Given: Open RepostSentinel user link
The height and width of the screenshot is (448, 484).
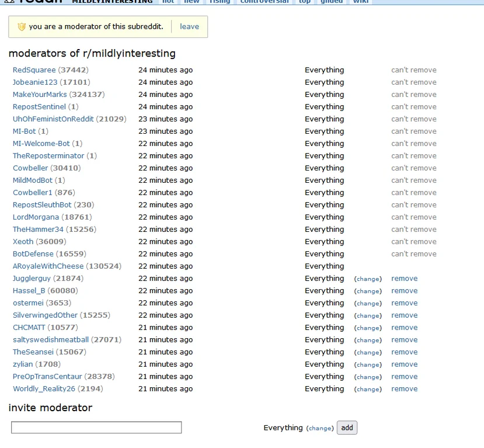Looking at the screenshot, I should (x=39, y=107).
